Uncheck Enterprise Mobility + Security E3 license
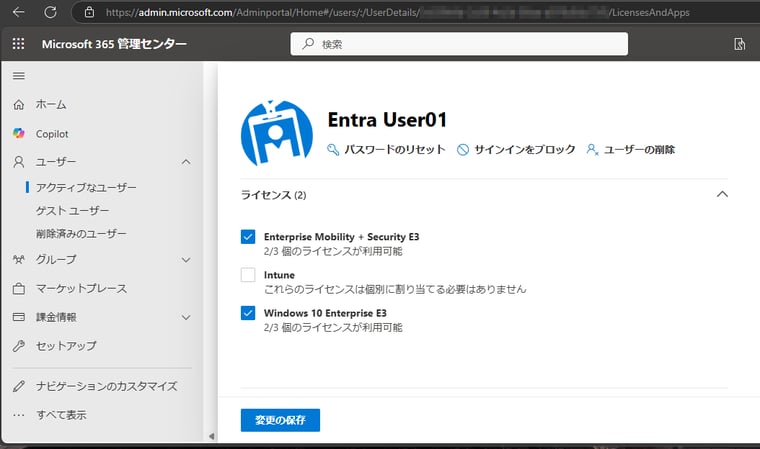This screenshot has width=760, height=449. [x=248, y=237]
